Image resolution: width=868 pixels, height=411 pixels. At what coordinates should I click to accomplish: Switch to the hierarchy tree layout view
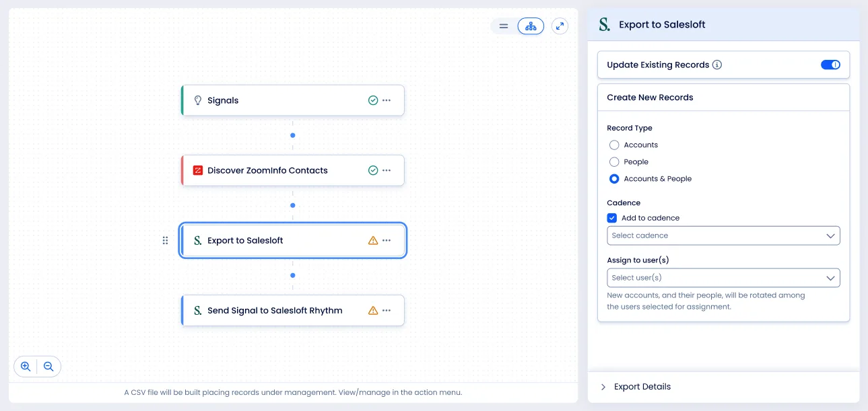point(531,26)
